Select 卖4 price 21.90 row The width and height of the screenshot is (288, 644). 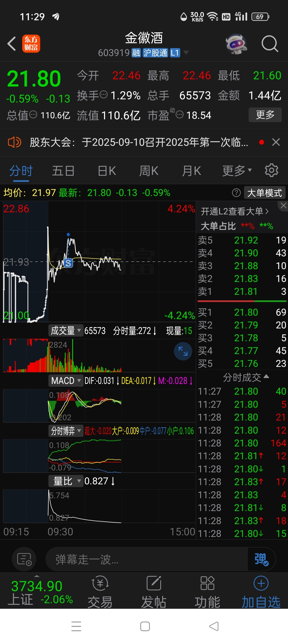(242, 253)
